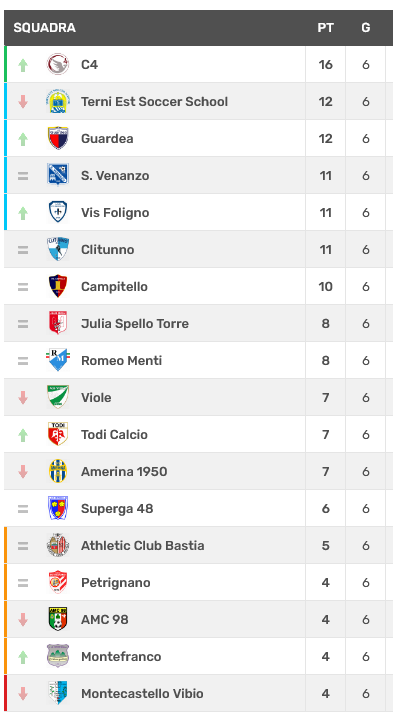Screen dimensions: 393x715
Task: Select the Montecastello Vibio team name
Action: click(x=142, y=694)
